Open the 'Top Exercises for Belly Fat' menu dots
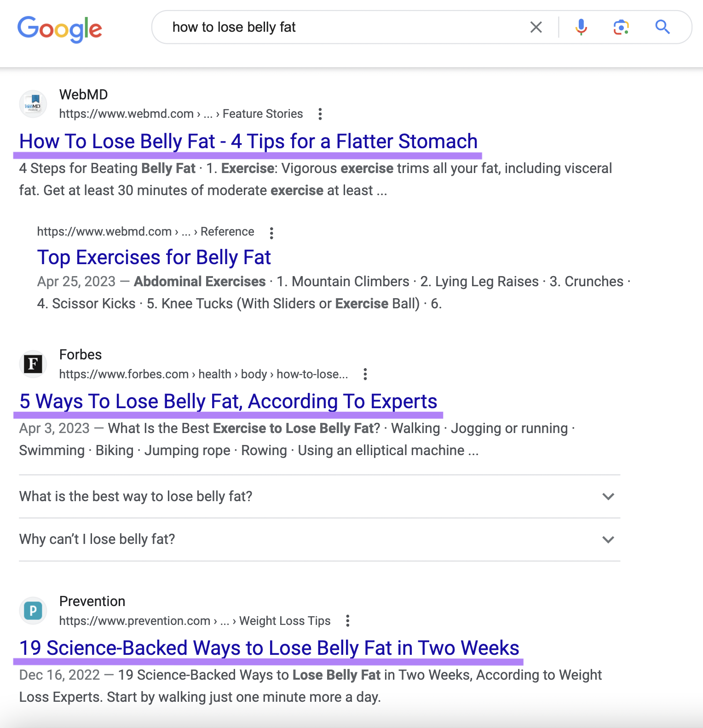The width and height of the screenshot is (703, 728). [x=271, y=233]
